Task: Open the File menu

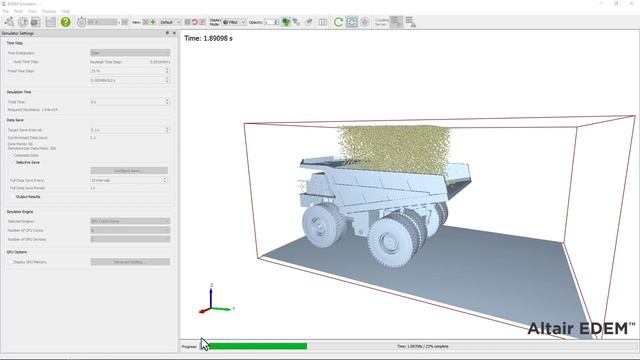Action: (x=5, y=11)
